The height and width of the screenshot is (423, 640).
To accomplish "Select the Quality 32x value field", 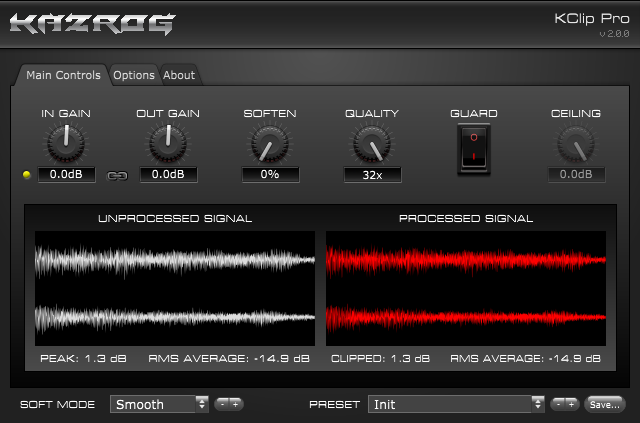I will 373,175.
